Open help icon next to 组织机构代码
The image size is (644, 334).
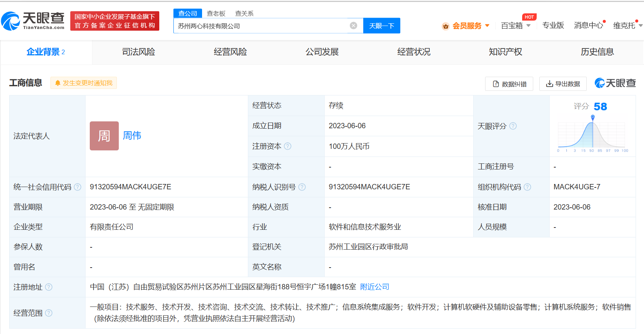coord(527,187)
